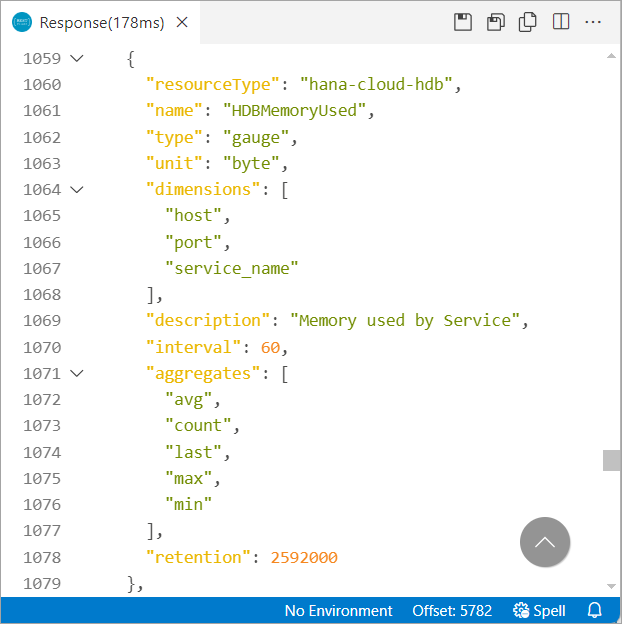Click the "hana-cloud-hdb" value

pos(376,84)
